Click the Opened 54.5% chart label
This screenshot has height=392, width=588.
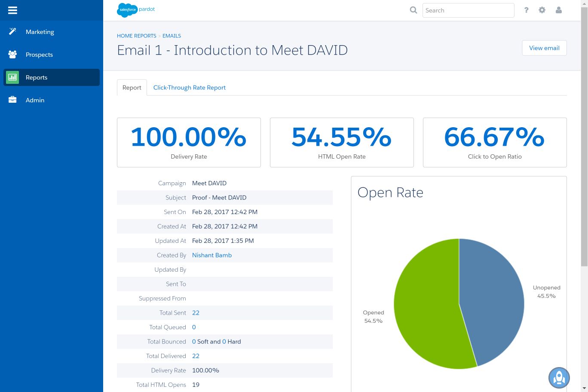tap(373, 317)
